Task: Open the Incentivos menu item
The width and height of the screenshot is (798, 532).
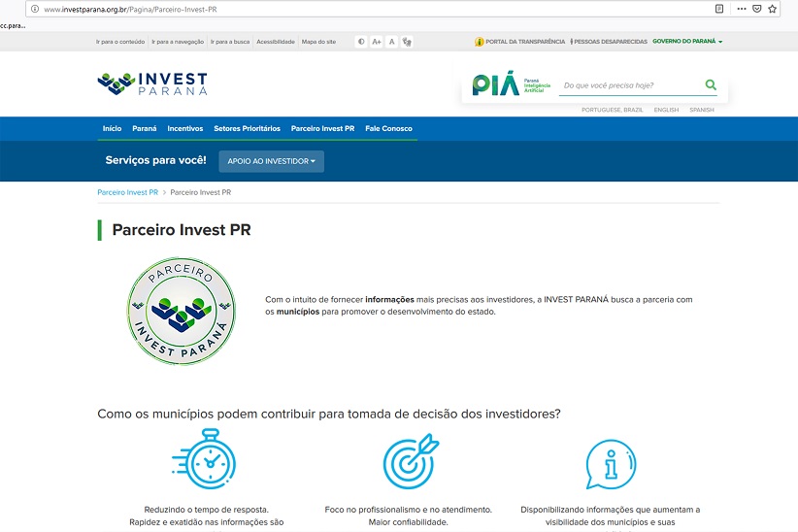Action: point(184,128)
